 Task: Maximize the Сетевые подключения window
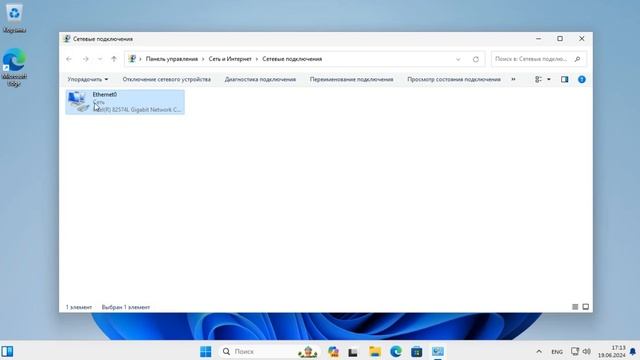[x=560, y=39]
